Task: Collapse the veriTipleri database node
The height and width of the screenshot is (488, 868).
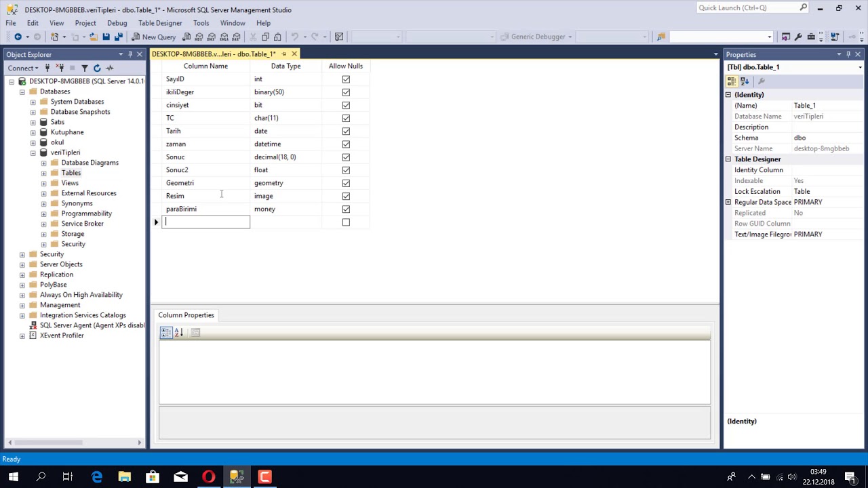Action: click(x=33, y=152)
